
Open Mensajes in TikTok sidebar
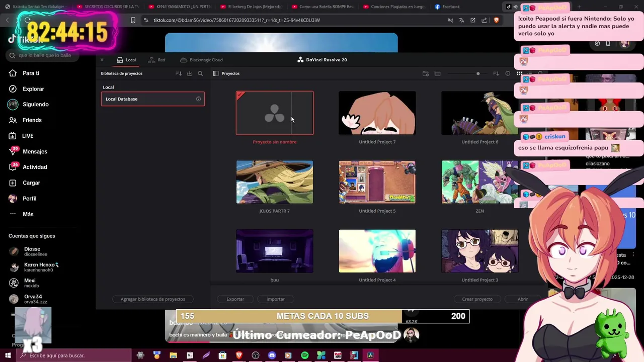pos(28,151)
